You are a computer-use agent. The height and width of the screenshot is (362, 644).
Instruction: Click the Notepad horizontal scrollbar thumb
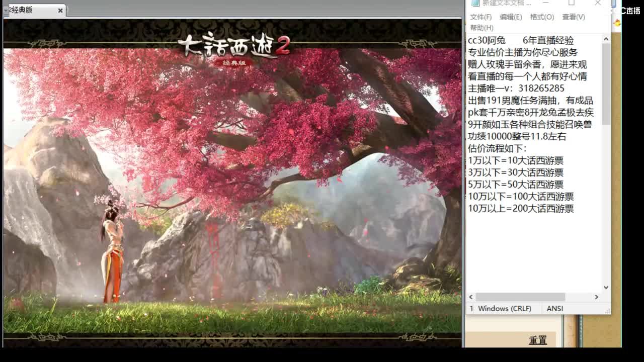point(520,297)
